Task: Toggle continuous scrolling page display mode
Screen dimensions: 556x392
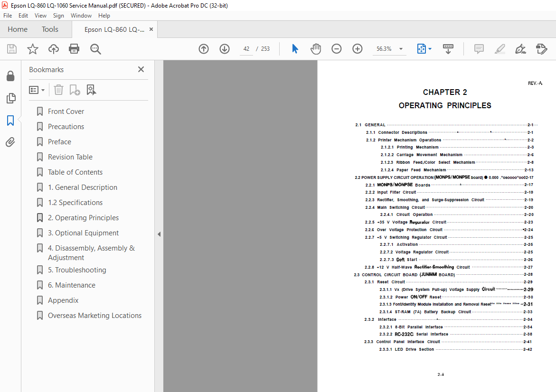Action: 448,48
